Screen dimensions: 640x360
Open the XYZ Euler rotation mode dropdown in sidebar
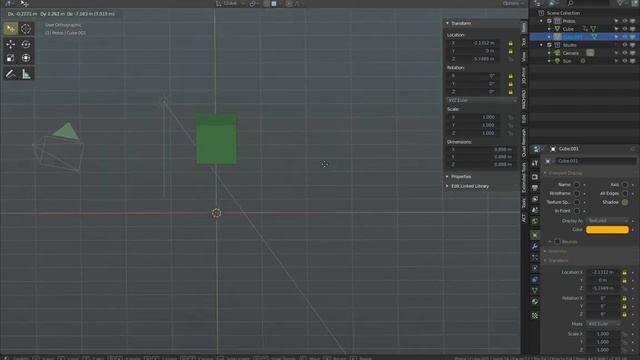(482, 100)
